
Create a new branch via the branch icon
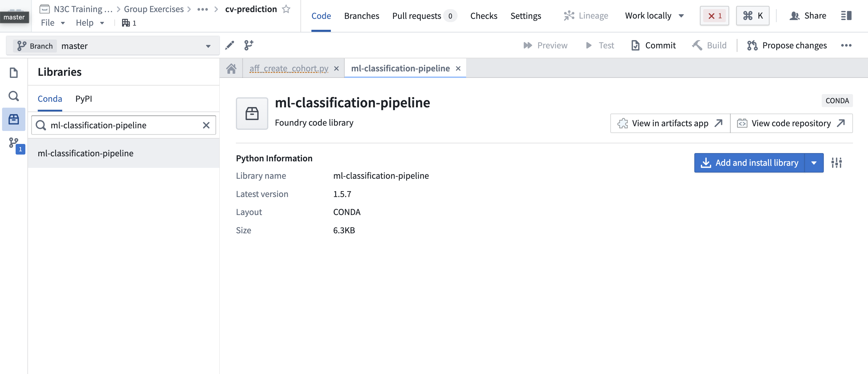click(248, 45)
